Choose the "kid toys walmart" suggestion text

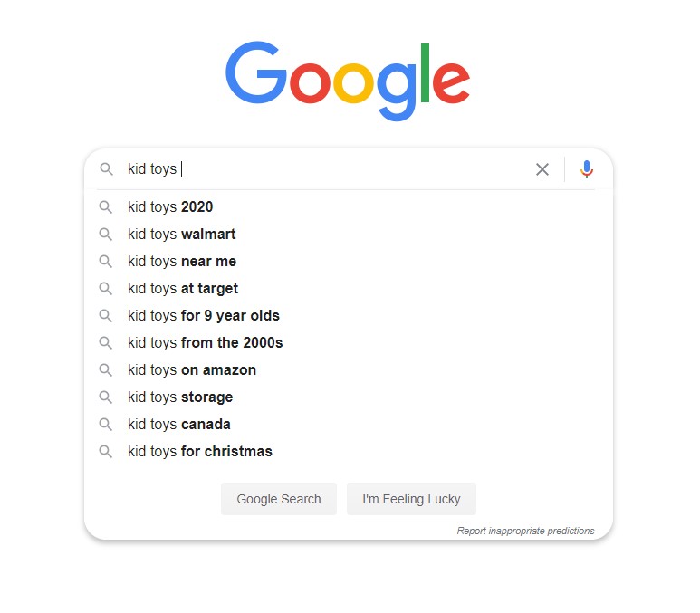coord(181,235)
